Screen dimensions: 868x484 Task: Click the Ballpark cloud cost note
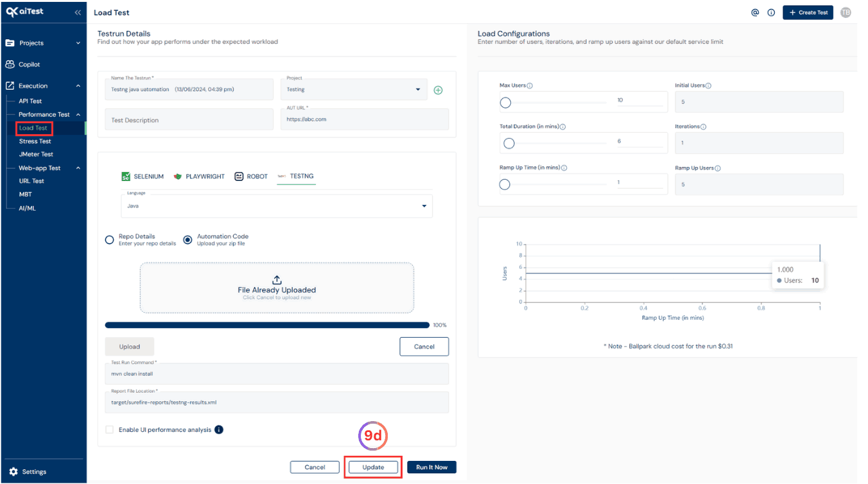668,346
